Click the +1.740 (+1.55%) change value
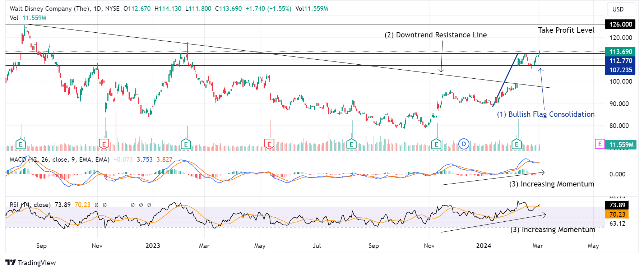 [x=268, y=9]
